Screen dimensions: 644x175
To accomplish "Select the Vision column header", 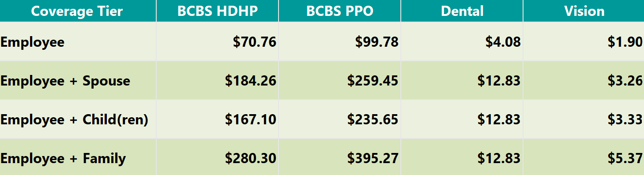I will pyautogui.click(x=584, y=11).
